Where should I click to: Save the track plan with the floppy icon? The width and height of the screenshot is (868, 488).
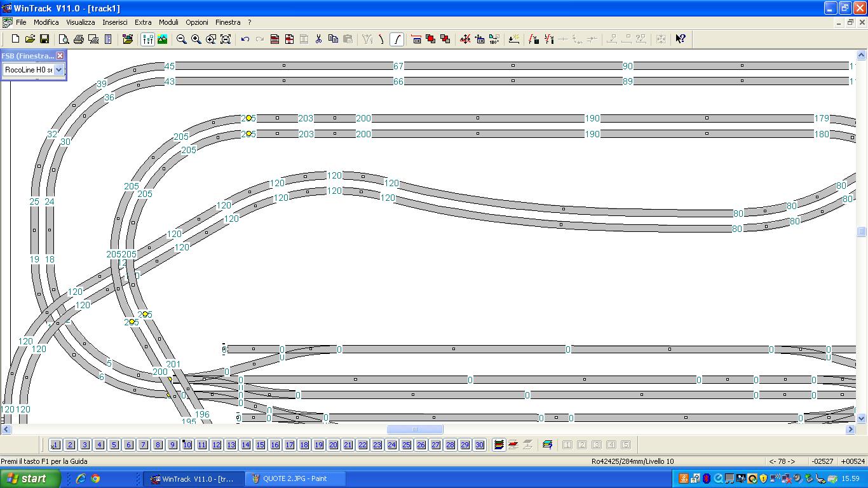[x=44, y=39]
